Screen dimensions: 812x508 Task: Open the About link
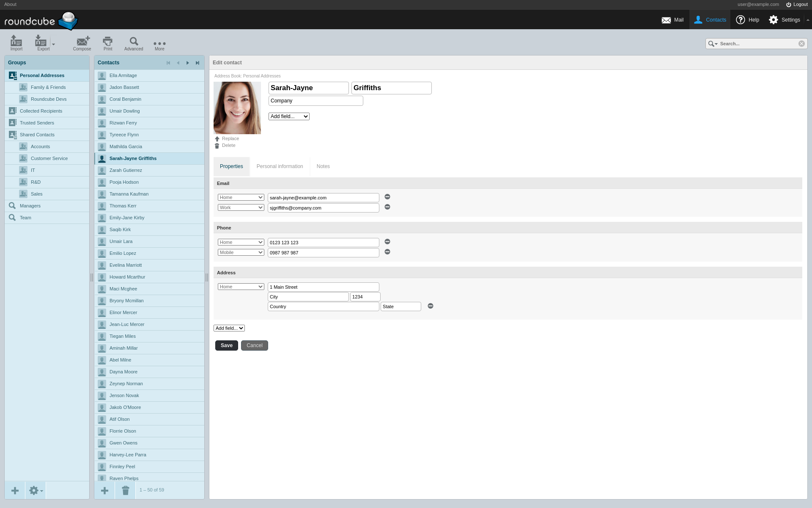tap(10, 4)
